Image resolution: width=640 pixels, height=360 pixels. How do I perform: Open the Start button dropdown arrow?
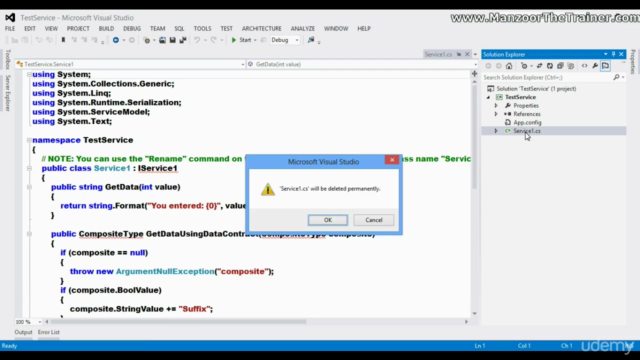pos(255,40)
